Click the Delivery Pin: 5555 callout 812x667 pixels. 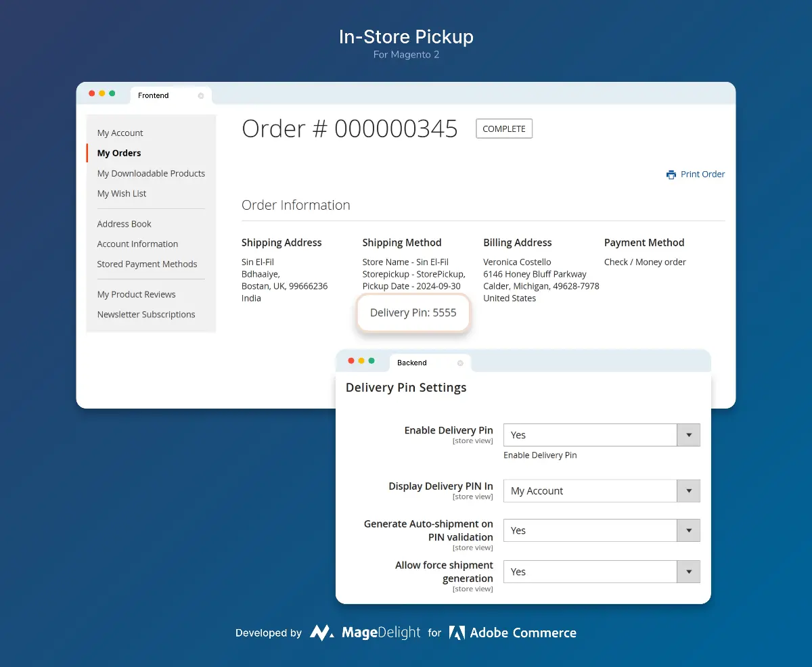[x=413, y=313]
